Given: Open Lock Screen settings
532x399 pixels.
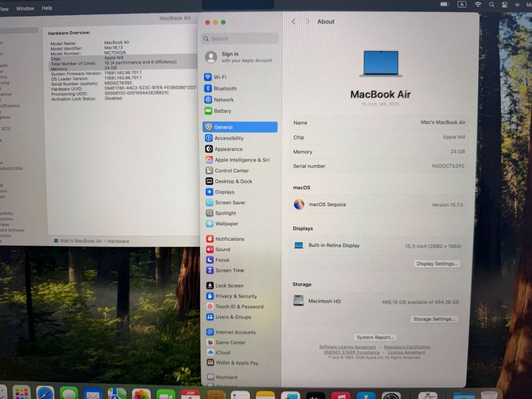Looking at the screenshot, I should pos(225,286).
